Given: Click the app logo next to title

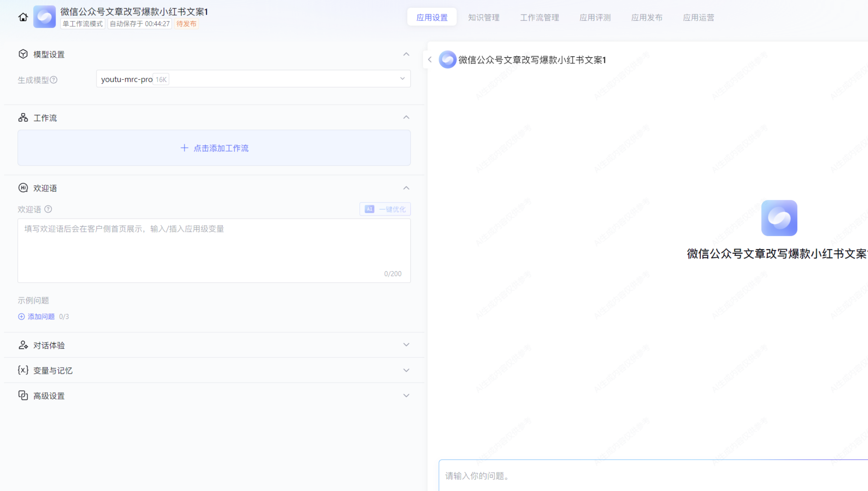Looking at the screenshot, I should [x=44, y=17].
